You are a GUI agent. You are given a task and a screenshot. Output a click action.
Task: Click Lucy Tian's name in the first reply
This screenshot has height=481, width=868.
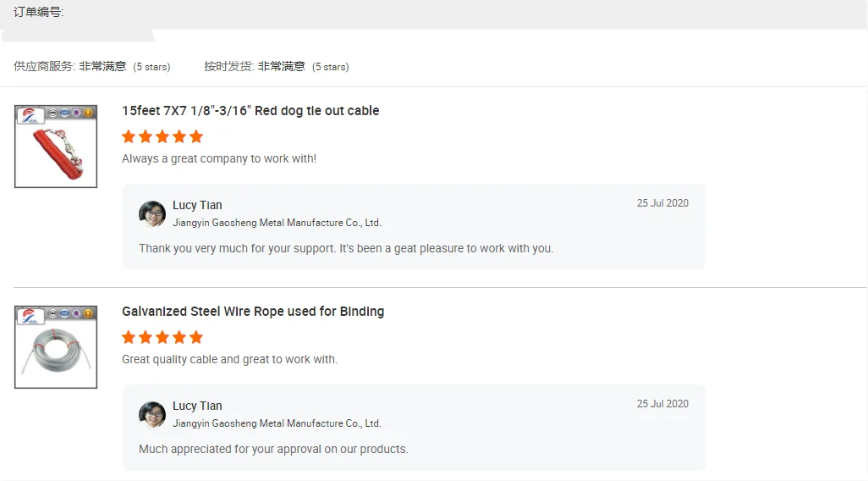tap(197, 205)
